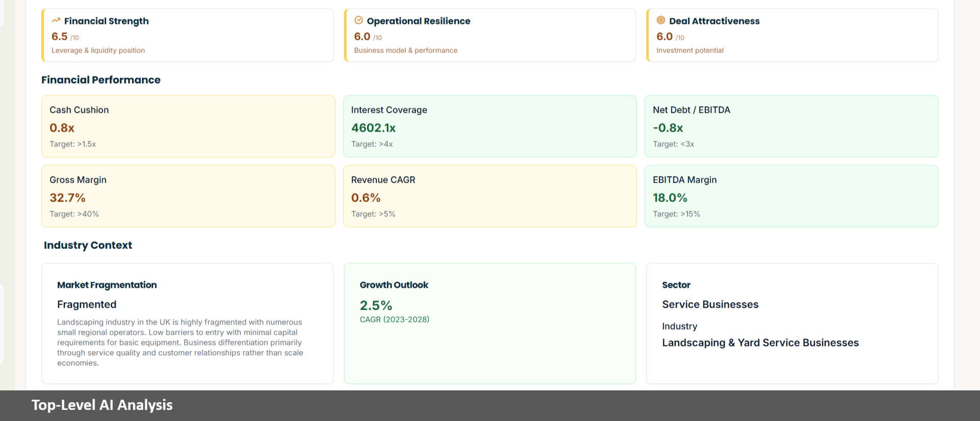
Task: Select the Net Debt / EBITDA card
Action: 791,126
